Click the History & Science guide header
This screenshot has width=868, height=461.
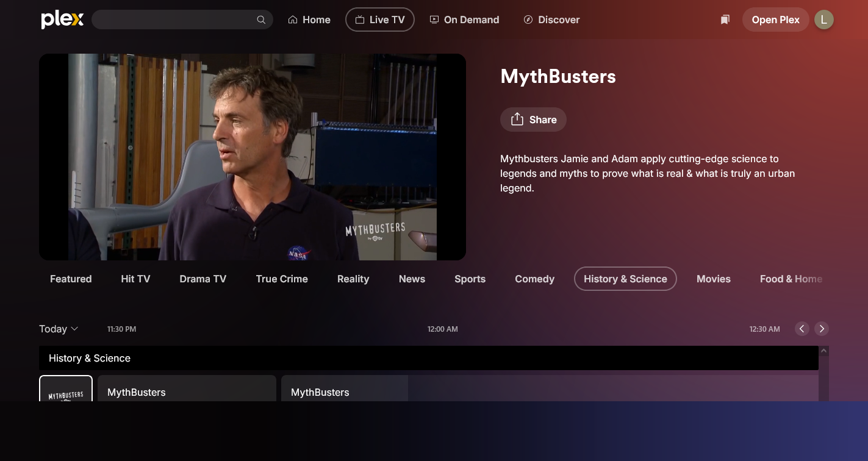(429, 358)
